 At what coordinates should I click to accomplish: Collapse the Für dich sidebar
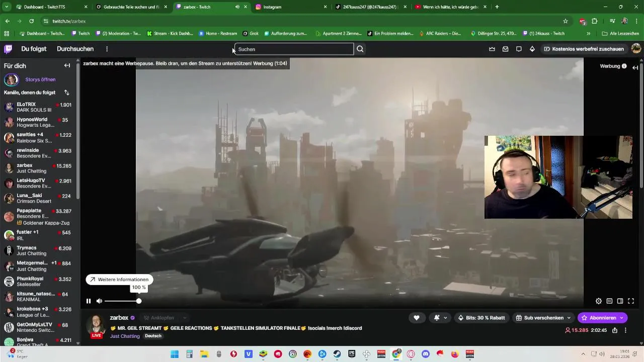(67, 65)
